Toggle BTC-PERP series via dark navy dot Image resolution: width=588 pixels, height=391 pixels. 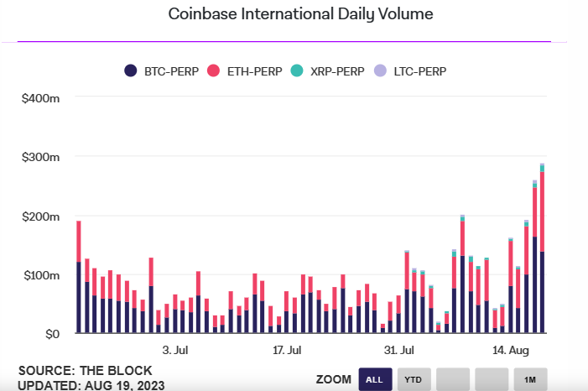[131, 70]
